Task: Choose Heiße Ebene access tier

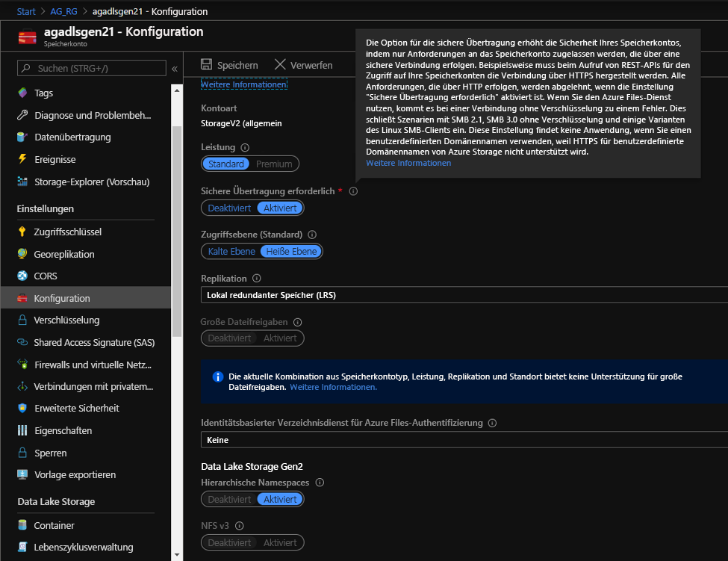Action: tap(291, 251)
